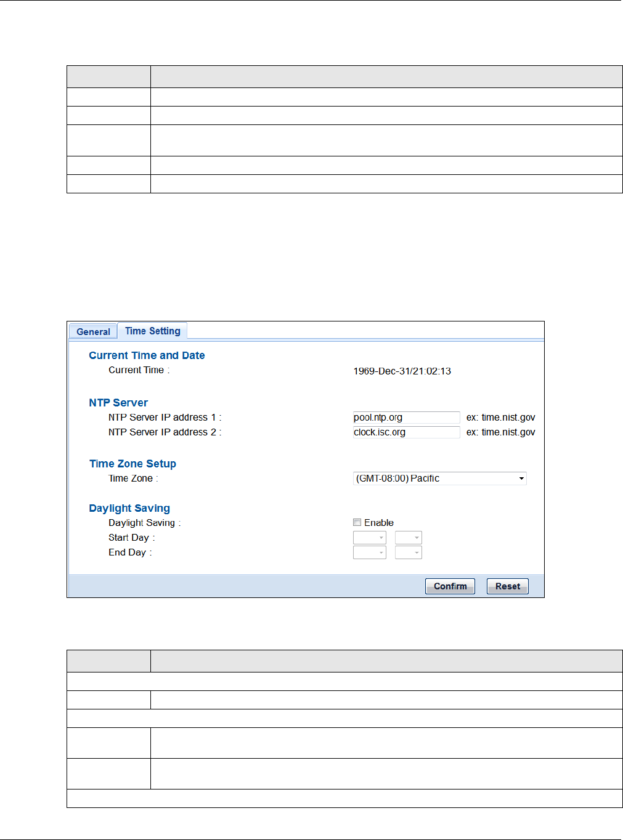Enable the Daylight Saving checkbox

click(x=357, y=522)
